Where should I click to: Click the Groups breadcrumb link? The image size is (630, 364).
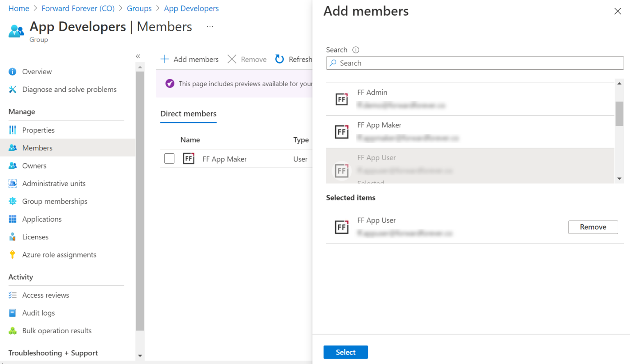coord(139,8)
